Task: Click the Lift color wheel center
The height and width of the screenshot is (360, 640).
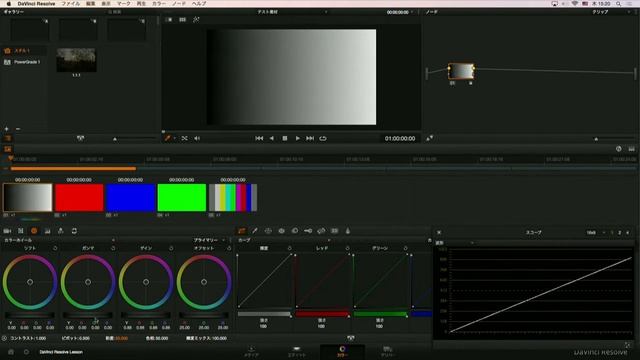Action: tap(30, 282)
